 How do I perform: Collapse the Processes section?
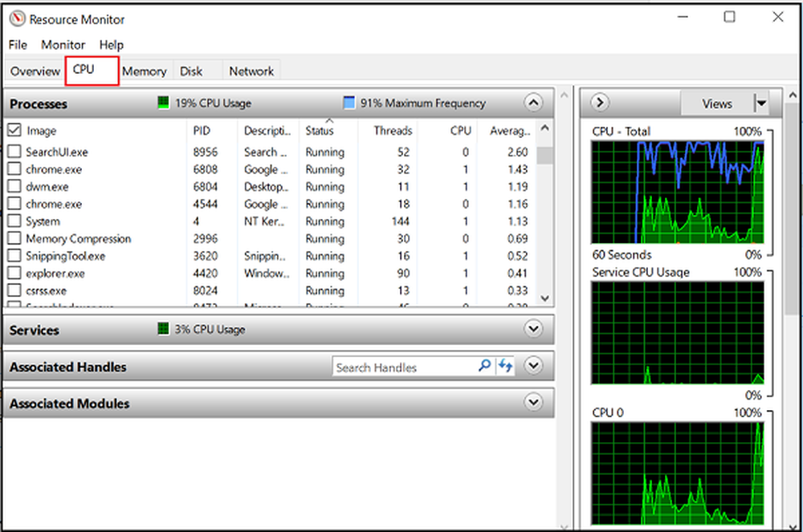pos(533,103)
